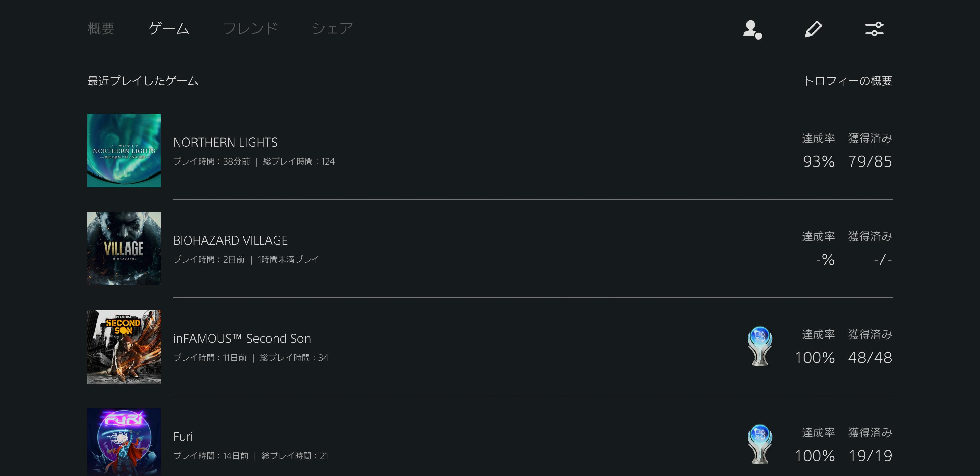The width and height of the screenshot is (980, 476).
Task: Click the NORTHERN LIGHTS game title
Action: pyautogui.click(x=225, y=142)
